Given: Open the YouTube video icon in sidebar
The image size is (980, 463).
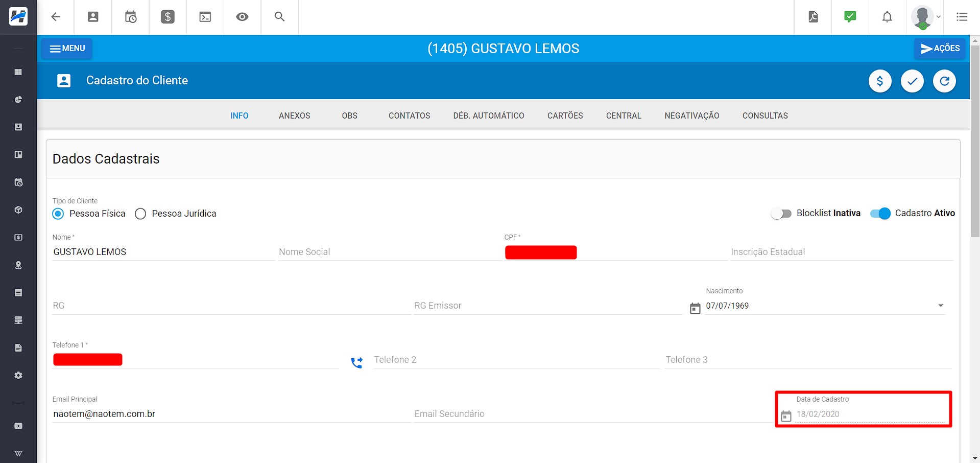Looking at the screenshot, I should [18, 426].
